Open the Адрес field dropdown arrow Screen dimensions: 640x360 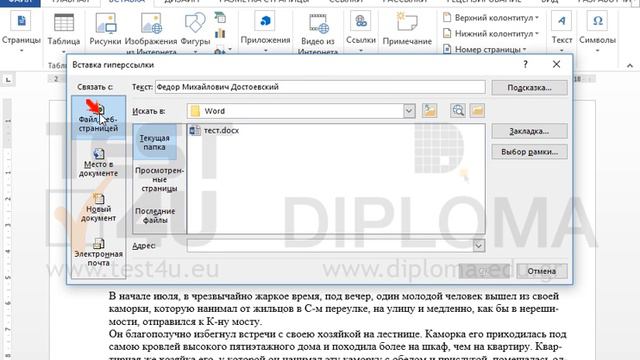(x=479, y=246)
